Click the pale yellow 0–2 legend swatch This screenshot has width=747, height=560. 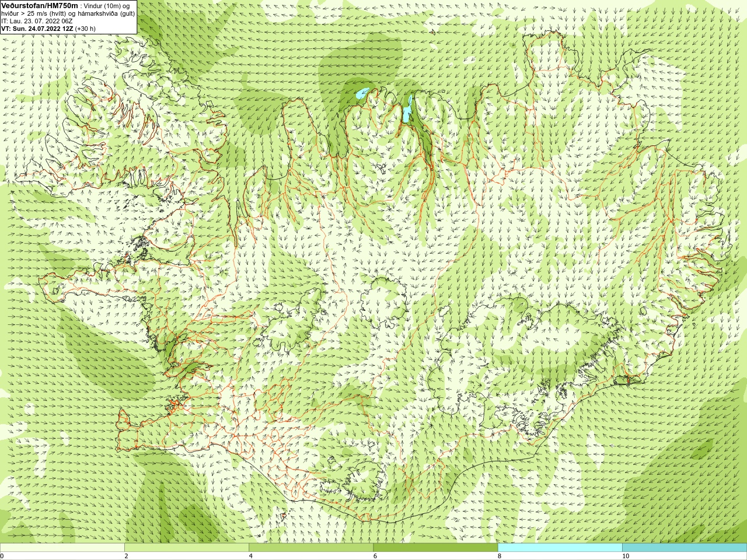pos(62,548)
